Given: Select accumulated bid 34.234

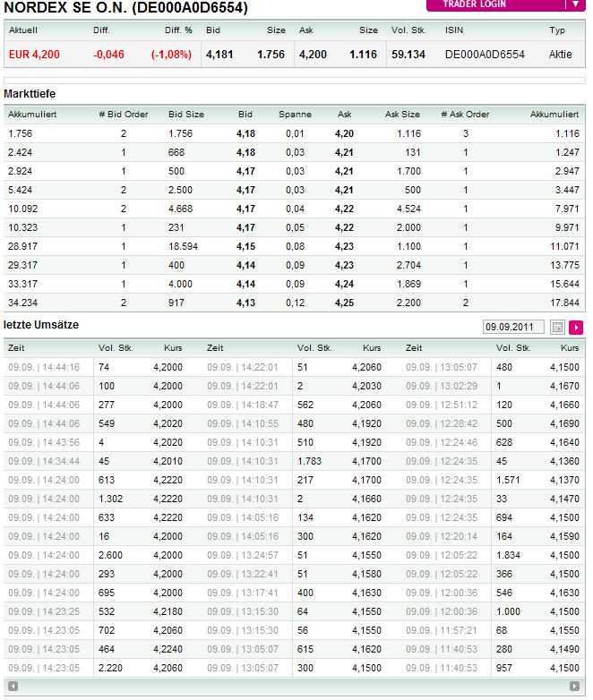Looking at the screenshot, I should click(22, 303).
